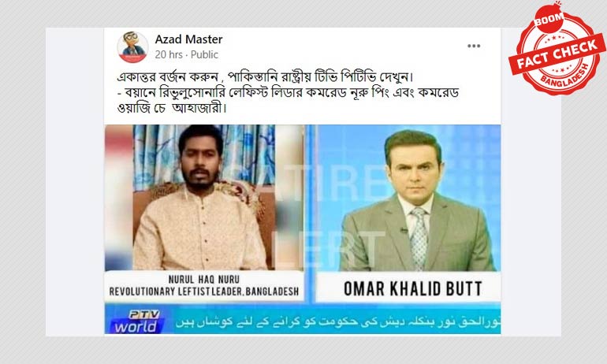The width and height of the screenshot is (607, 364).
Task: Click the Urdu news ticker text
Action: click(x=338, y=321)
